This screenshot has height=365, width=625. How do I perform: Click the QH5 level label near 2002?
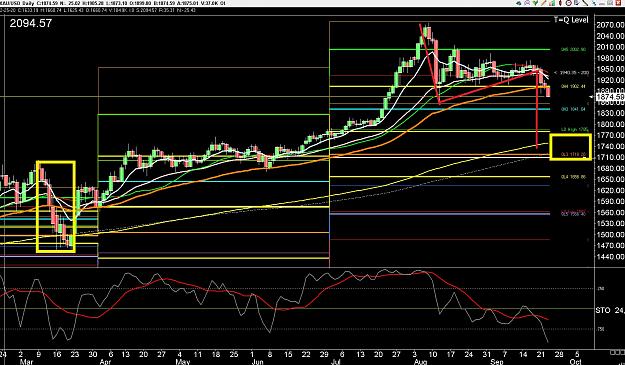tap(574, 50)
